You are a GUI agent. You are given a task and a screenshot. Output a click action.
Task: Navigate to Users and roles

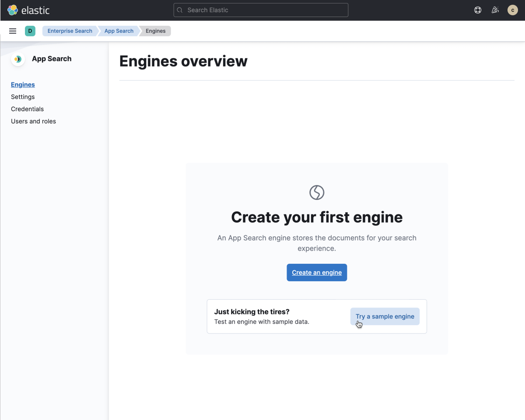pyautogui.click(x=33, y=121)
